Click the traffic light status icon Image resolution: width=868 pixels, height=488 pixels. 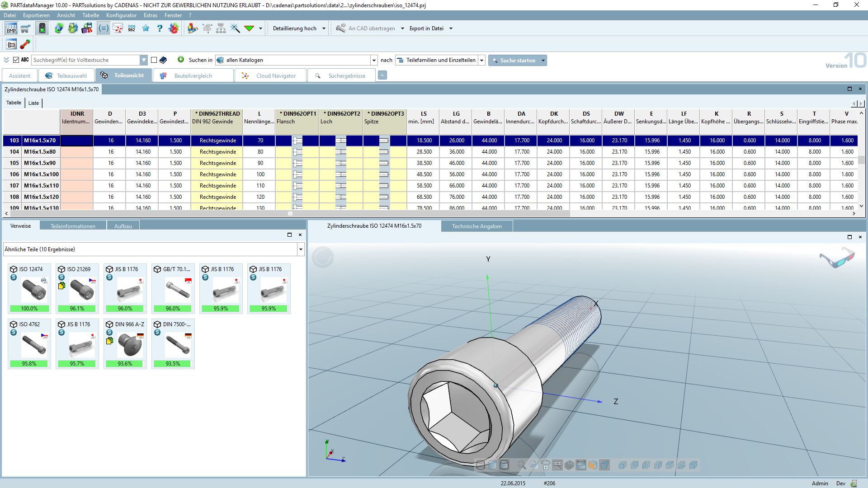pos(42,28)
